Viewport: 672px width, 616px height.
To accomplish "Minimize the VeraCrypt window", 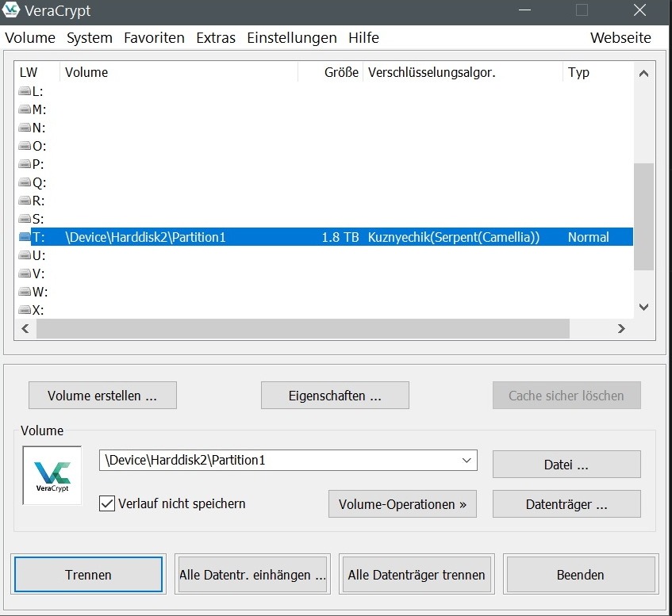I will coord(524,10).
